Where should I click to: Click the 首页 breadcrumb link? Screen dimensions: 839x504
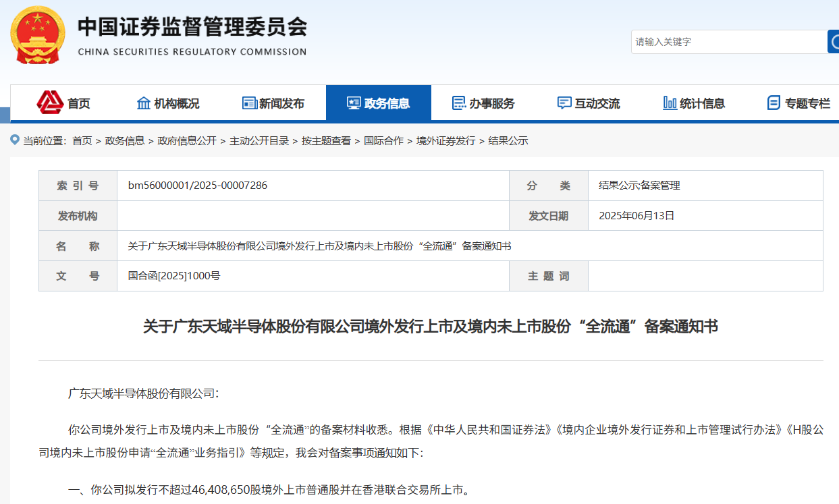click(82, 141)
